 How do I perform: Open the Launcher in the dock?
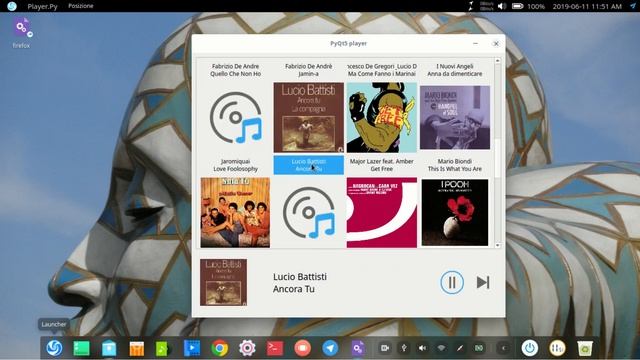point(54,348)
